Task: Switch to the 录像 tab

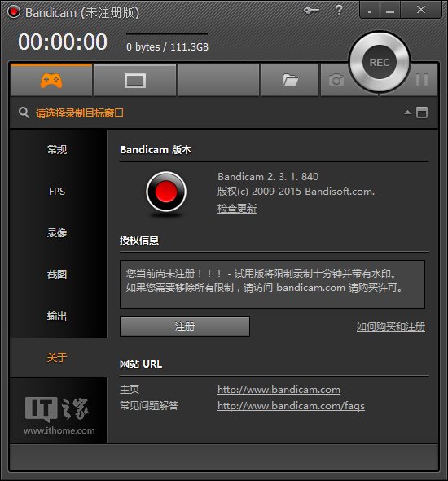Action: click(x=57, y=233)
